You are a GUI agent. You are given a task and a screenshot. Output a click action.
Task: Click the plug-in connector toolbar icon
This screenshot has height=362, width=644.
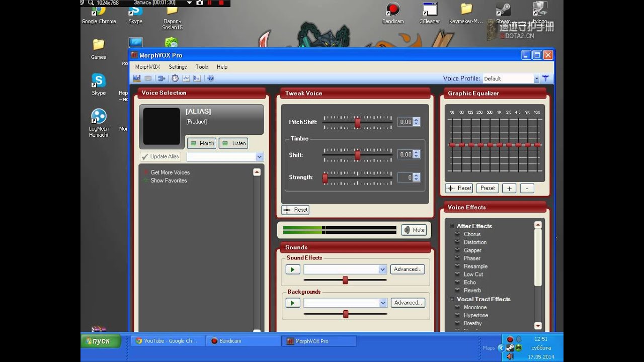tap(161, 78)
